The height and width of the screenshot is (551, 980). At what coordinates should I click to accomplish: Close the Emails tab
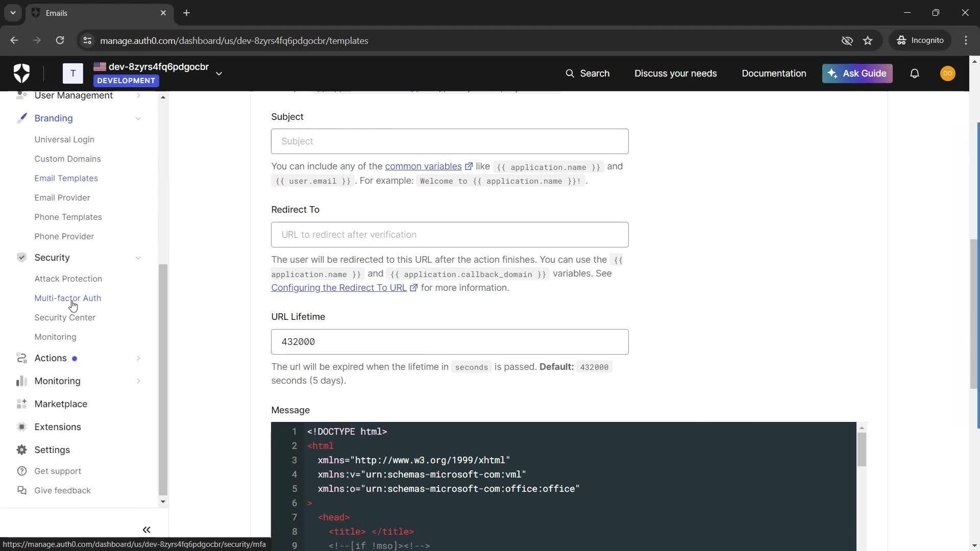(163, 13)
